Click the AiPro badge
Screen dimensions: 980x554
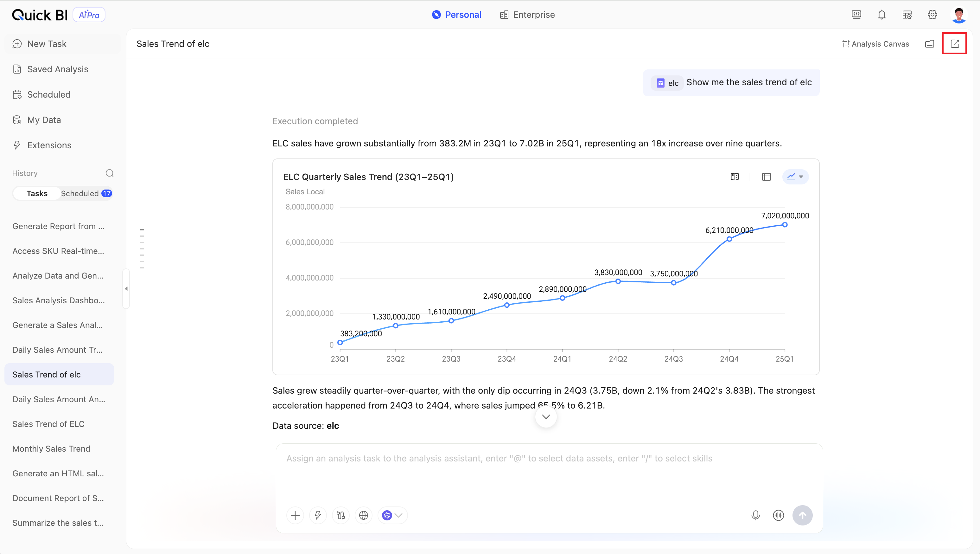[x=89, y=15]
